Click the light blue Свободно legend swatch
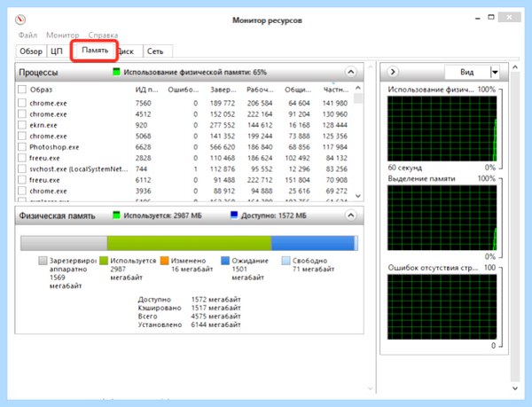 [x=286, y=261]
